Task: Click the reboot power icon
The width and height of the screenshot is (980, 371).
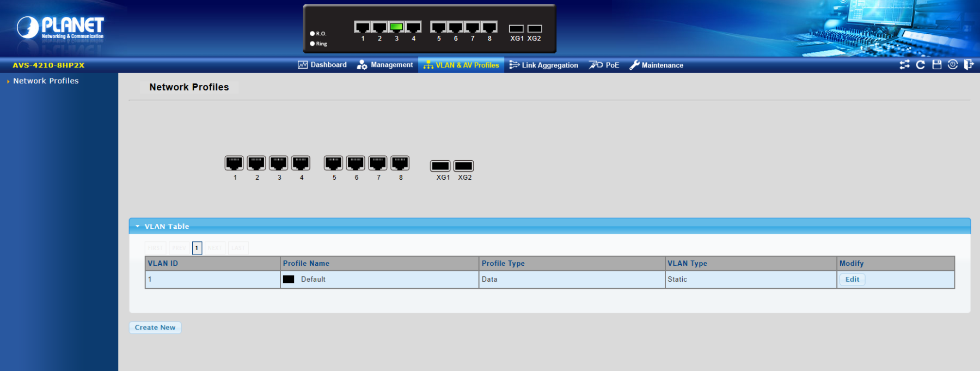Action: [953, 65]
